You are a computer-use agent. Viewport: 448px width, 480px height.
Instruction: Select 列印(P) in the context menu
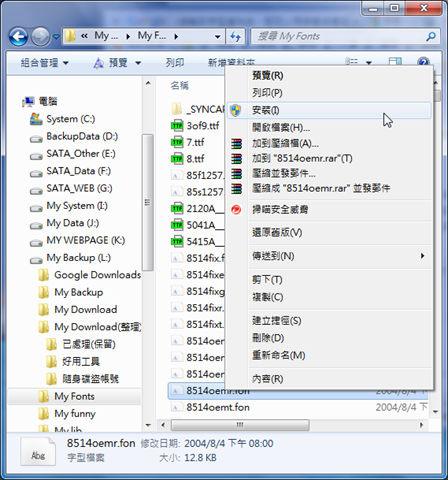(x=329, y=93)
